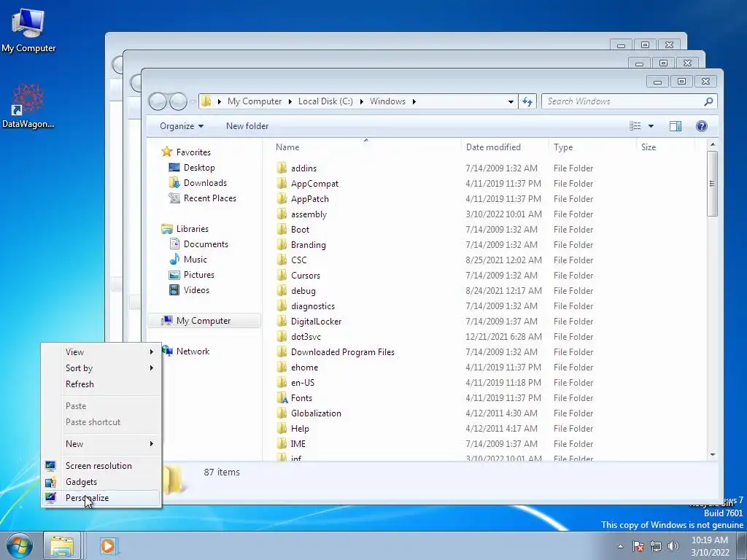This screenshot has width=747, height=560.
Task: Click the network tray icon
Action: coord(656,546)
